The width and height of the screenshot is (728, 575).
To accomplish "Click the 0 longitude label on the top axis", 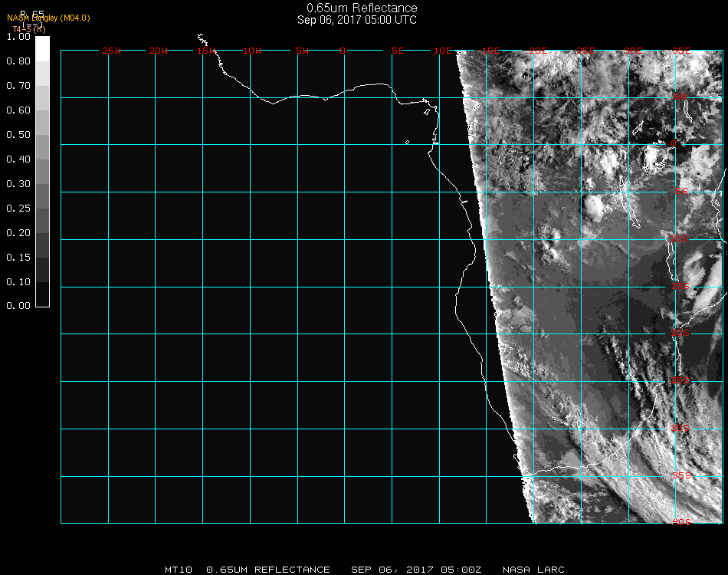I will coord(343,51).
